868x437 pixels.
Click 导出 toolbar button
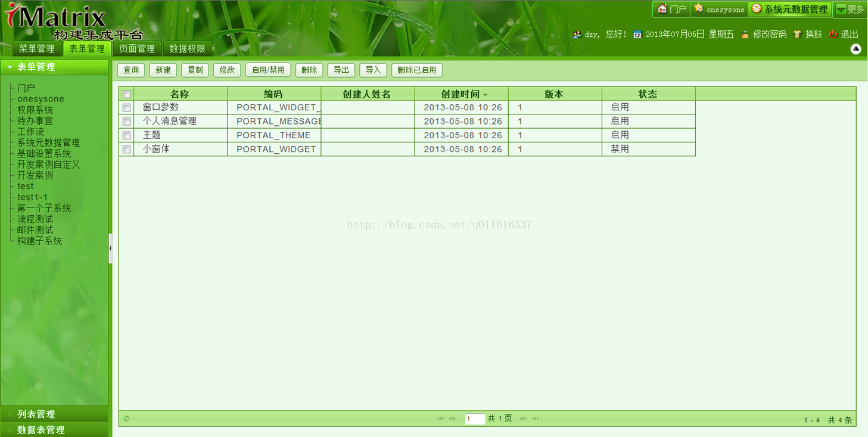pos(341,70)
